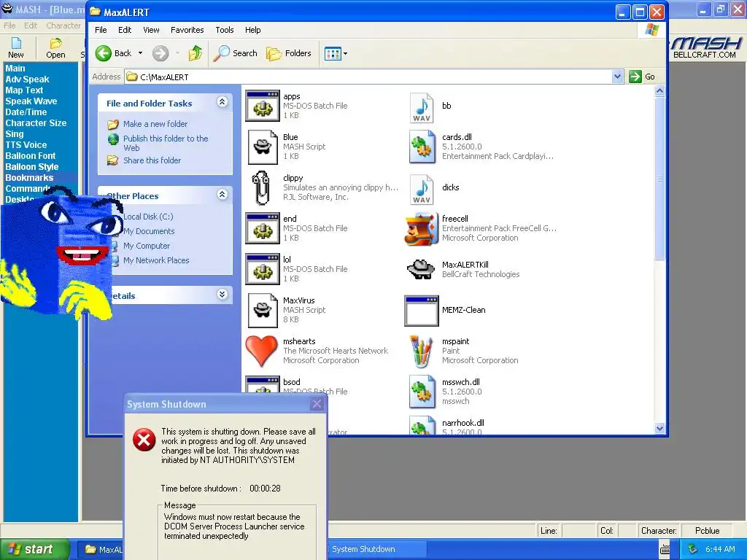The image size is (747, 560).
Task: Open the Character menu in MASH window
Action: point(63,26)
